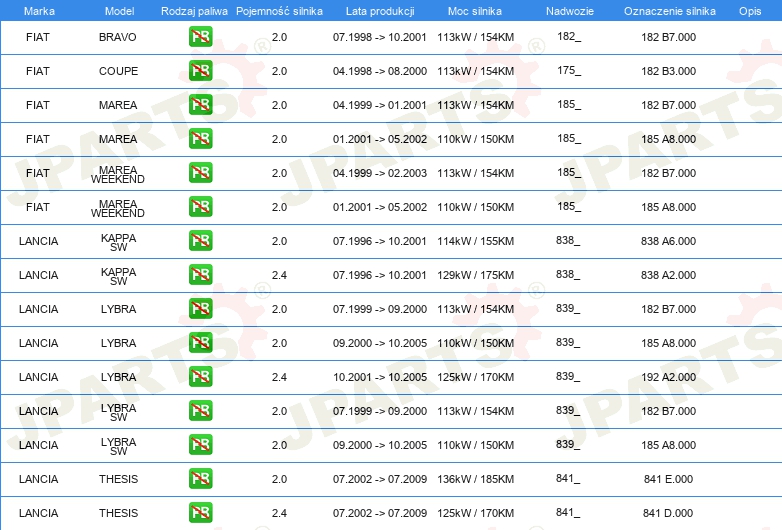Select production years 04.1999 -> 01.2001
Screen dimensions: 782x530
[380, 105]
